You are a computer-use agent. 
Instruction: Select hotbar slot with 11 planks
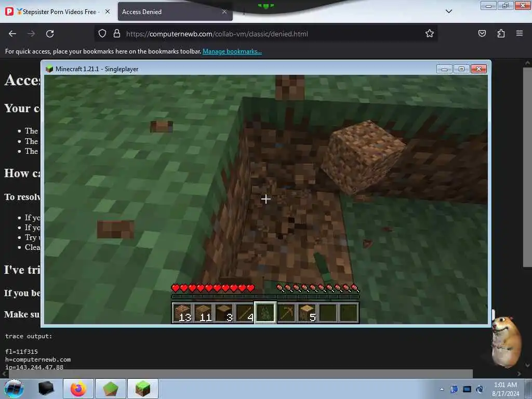[204, 312]
